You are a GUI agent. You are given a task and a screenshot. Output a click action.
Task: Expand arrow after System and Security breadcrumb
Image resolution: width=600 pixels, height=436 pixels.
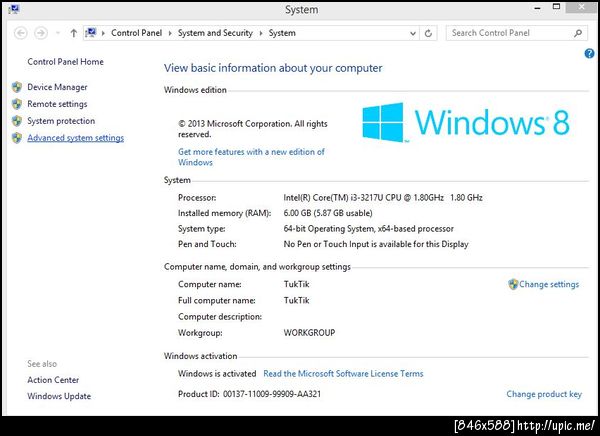pos(261,33)
